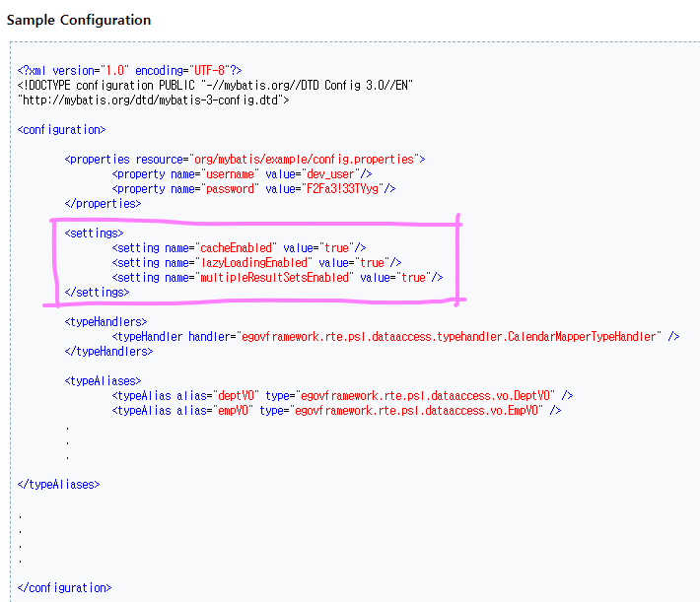Click the mybatis-3-config.dtd URL line
The width and height of the screenshot is (700, 602).
click(153, 100)
